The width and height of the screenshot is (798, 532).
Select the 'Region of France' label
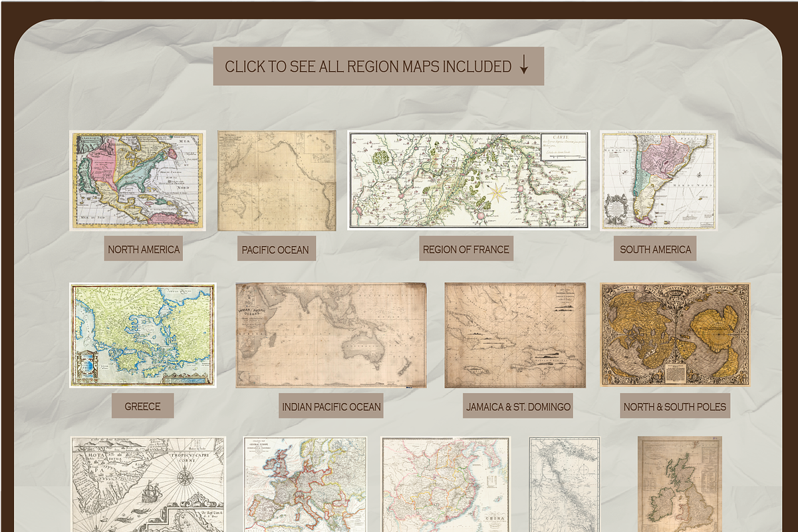(466, 250)
